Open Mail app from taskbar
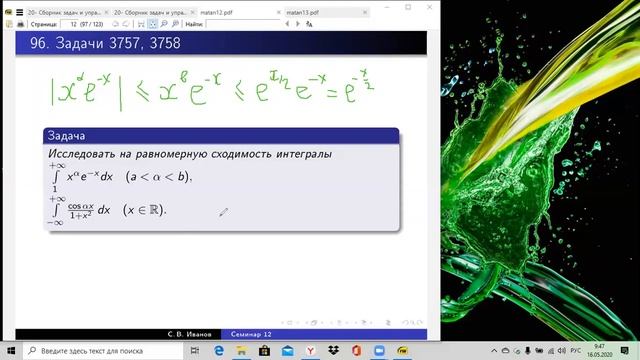640x360 pixels. 288,351
